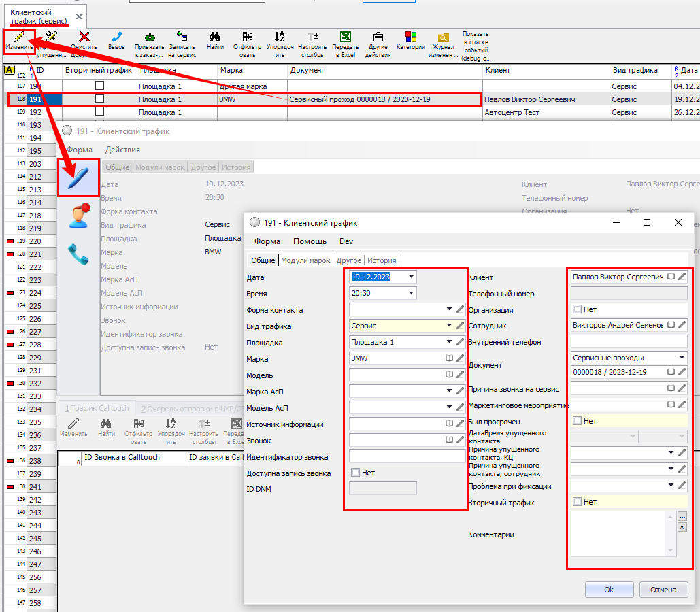Screen dimensions: 700x612
Task: Click the Изменить pencil toolbar icon
Action: click(x=17, y=37)
